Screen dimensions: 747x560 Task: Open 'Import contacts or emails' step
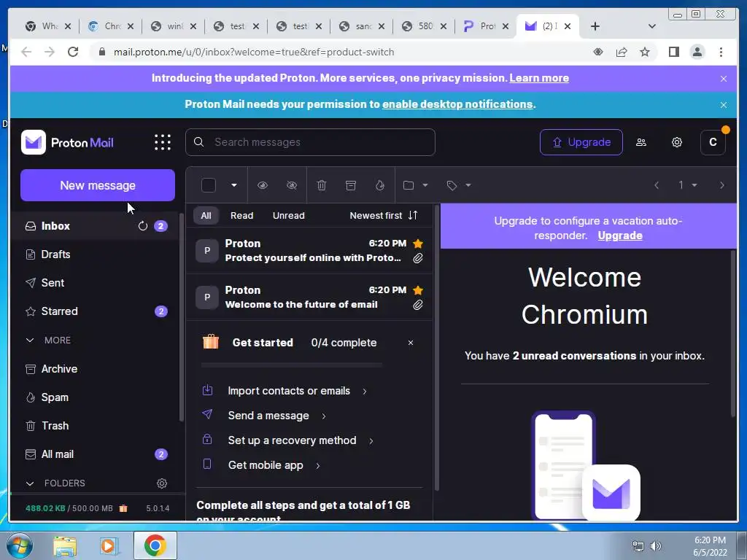(289, 391)
